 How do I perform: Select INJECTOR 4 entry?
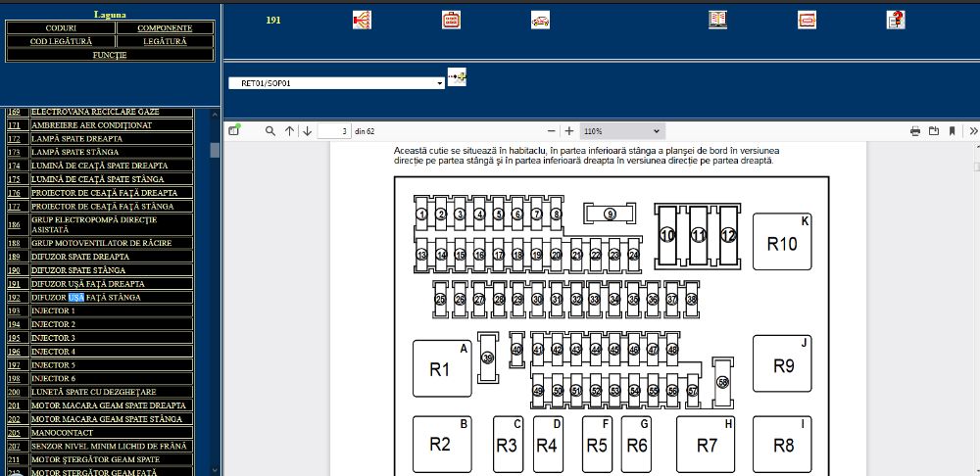coord(112,352)
